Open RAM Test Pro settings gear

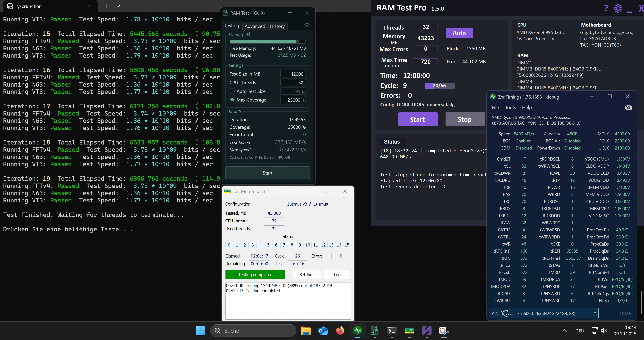pos(618,8)
